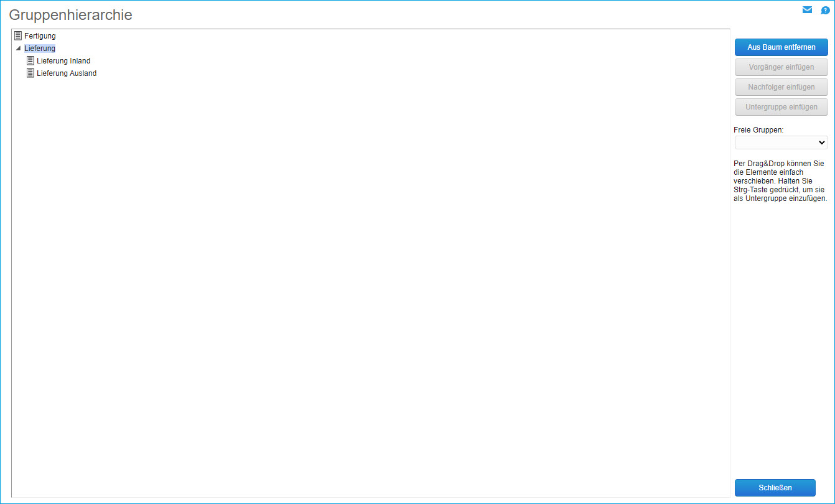Click the Drag&Drop hint text
The height and width of the screenshot is (504, 835).
pos(780,181)
